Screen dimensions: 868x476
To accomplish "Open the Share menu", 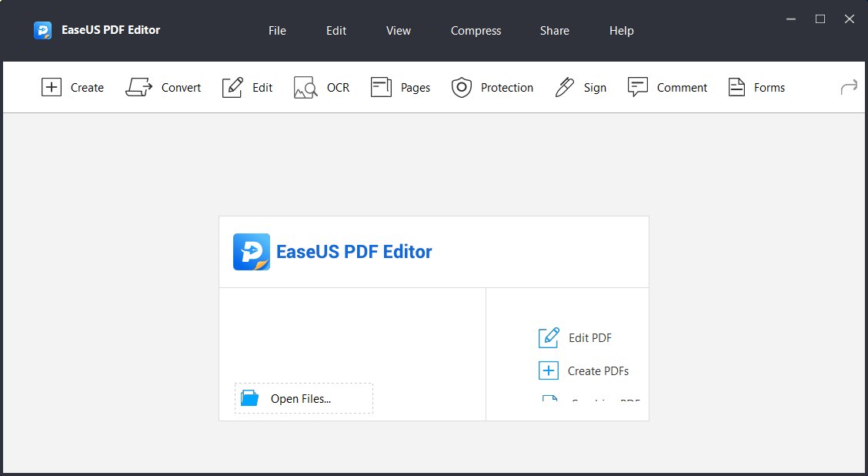I will (x=555, y=31).
